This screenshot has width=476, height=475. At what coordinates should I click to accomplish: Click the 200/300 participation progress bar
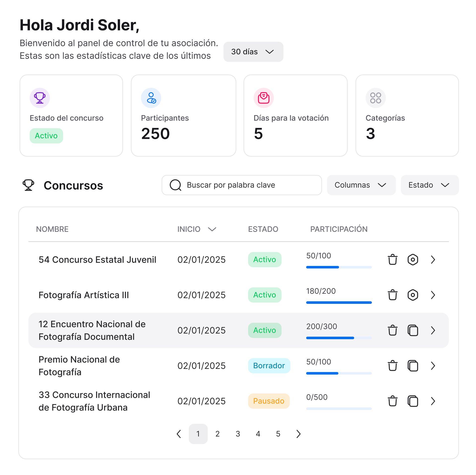[338, 338]
